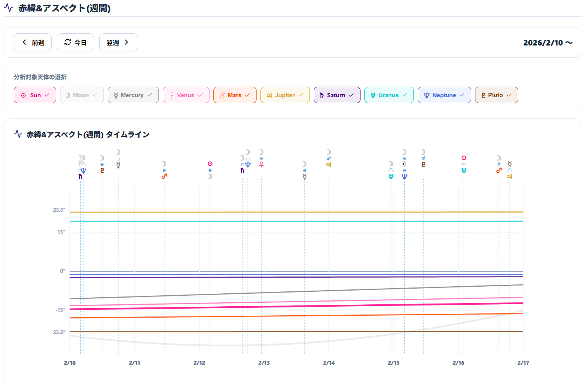Click the Mercury trine Jupiter aspect marker
The width and height of the screenshot is (588, 380).
tap(510, 170)
